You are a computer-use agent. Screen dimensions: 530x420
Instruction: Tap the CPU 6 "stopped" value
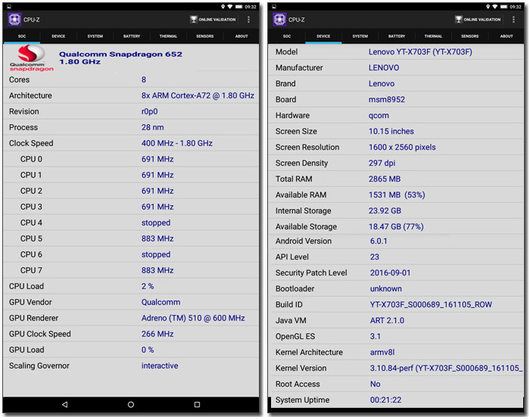[156, 254]
